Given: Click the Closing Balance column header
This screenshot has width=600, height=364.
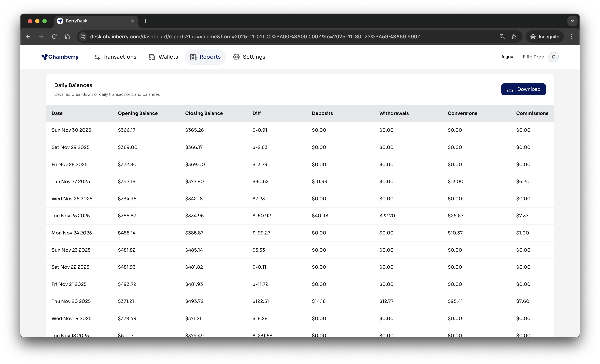Looking at the screenshot, I should pyautogui.click(x=204, y=113).
